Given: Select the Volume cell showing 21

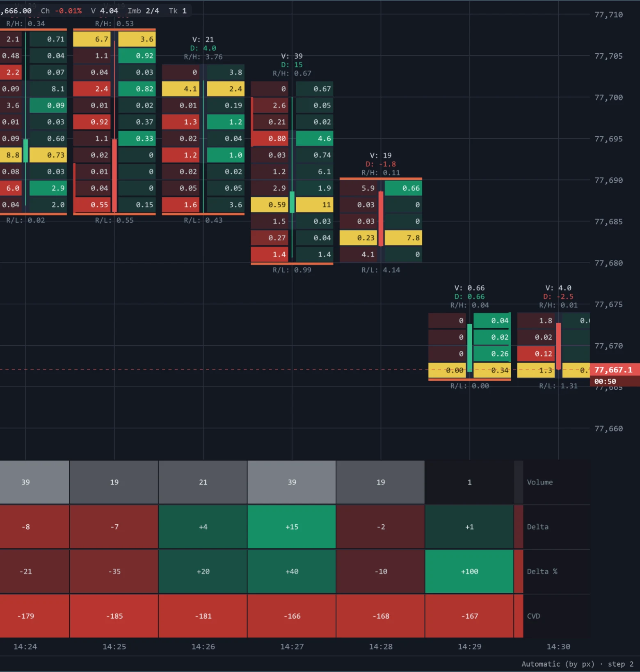Looking at the screenshot, I should pos(203,482).
